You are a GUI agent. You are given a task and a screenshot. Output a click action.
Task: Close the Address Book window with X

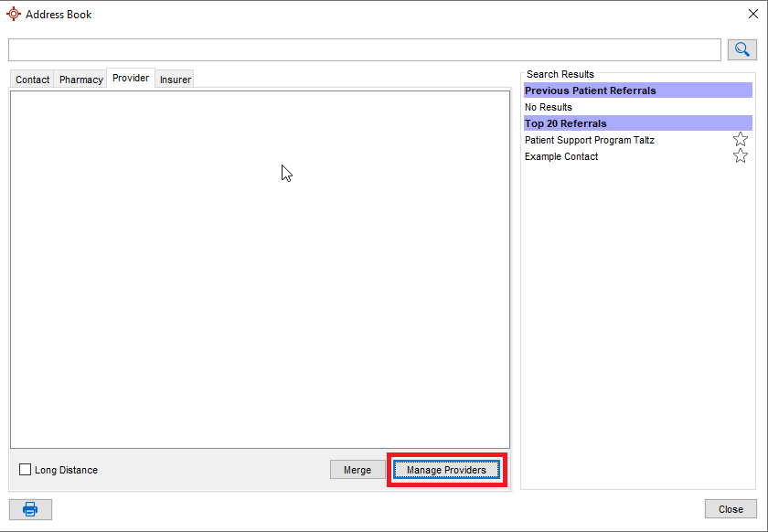(753, 14)
